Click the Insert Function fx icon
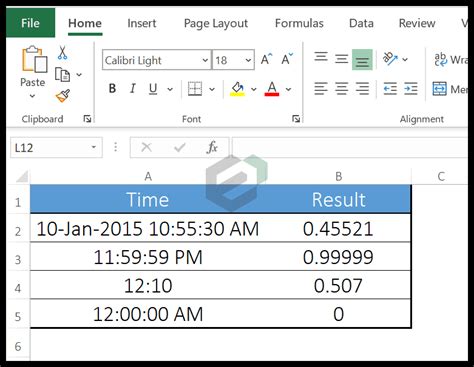This screenshot has height=367, width=474. [x=212, y=147]
